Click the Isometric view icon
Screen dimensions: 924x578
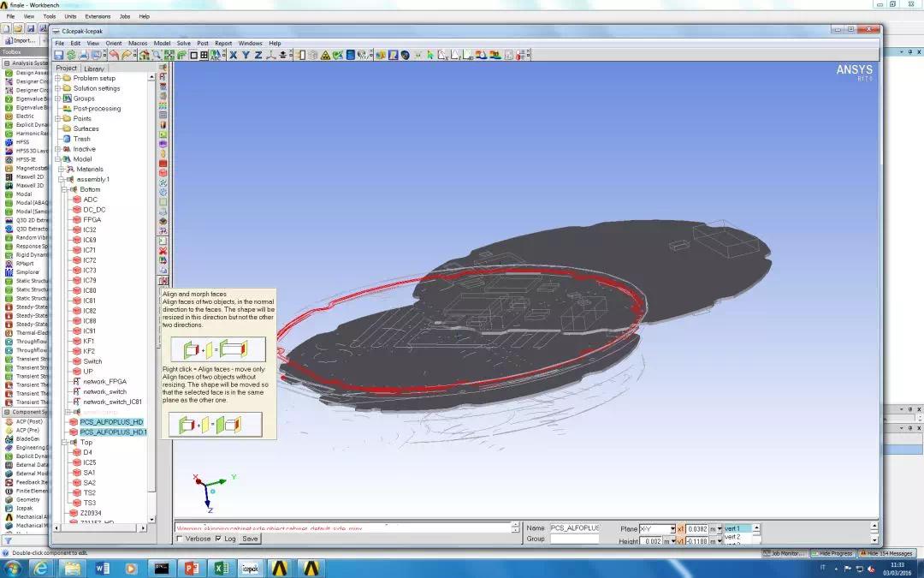coord(270,55)
